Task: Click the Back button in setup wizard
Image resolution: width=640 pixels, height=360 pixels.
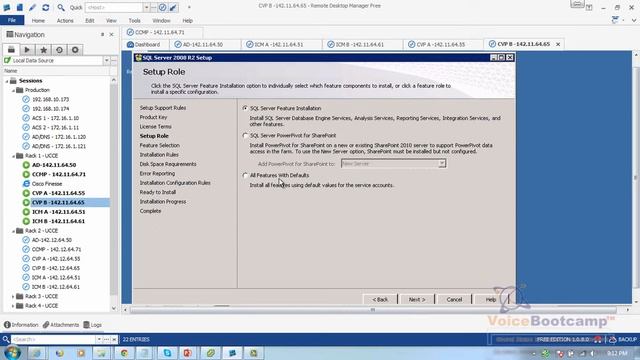Action: [380, 299]
